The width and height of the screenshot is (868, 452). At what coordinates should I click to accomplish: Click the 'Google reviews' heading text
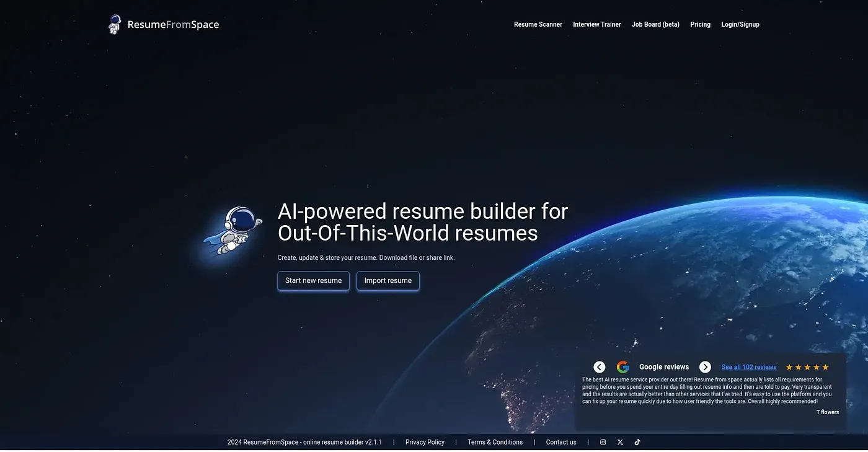tap(664, 367)
